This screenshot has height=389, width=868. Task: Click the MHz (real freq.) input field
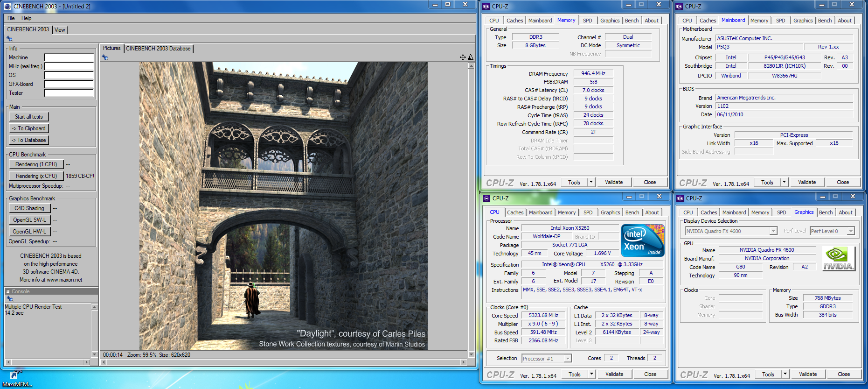(69, 66)
